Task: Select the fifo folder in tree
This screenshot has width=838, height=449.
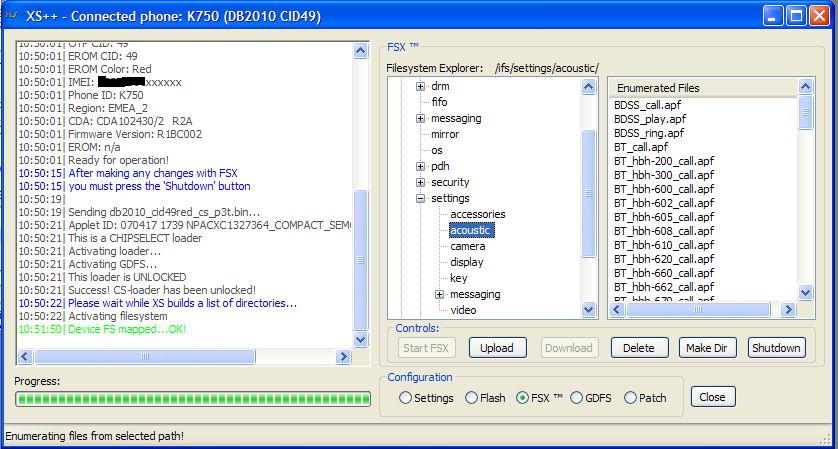Action: click(x=439, y=102)
